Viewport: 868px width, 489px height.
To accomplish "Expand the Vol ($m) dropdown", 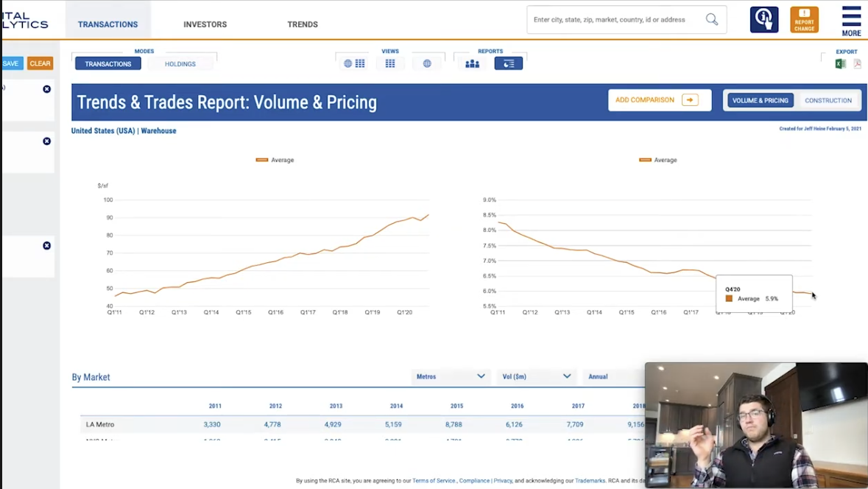I will (536, 376).
